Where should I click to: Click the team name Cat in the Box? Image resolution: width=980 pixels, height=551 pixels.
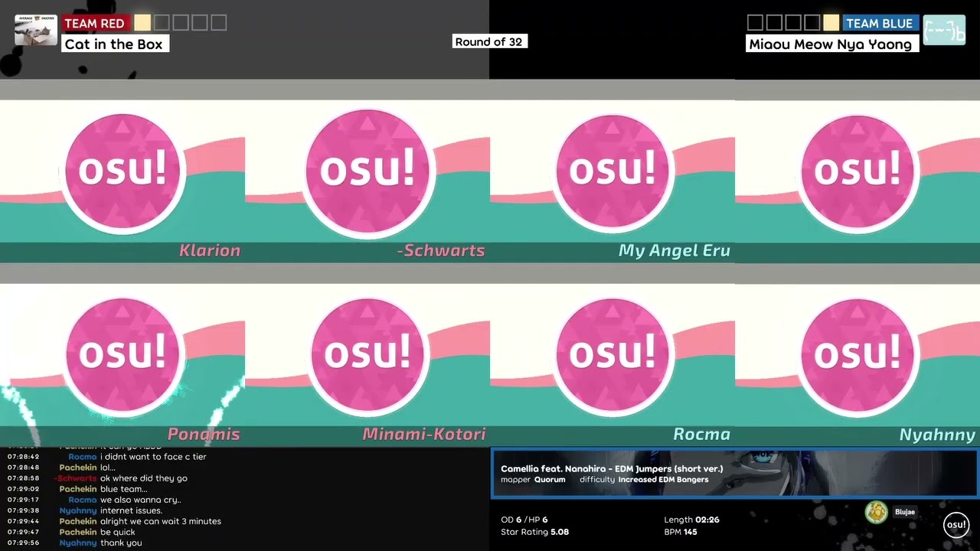pyautogui.click(x=114, y=44)
